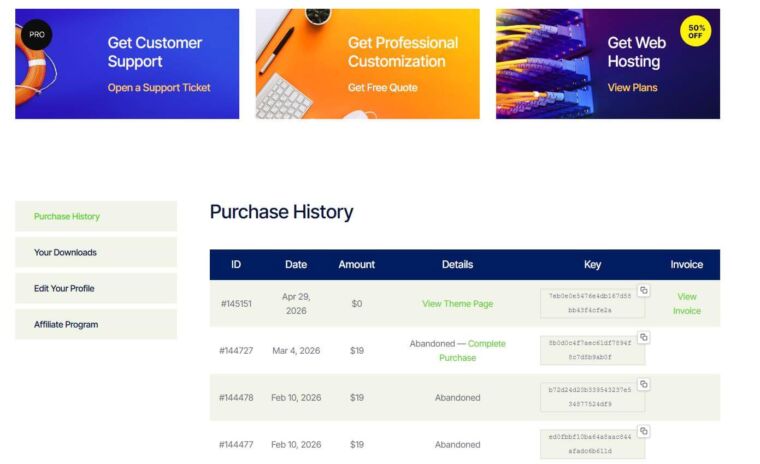Click the Invoice column header
Image resolution: width=760 pixels, height=464 pixels.
coord(687,264)
